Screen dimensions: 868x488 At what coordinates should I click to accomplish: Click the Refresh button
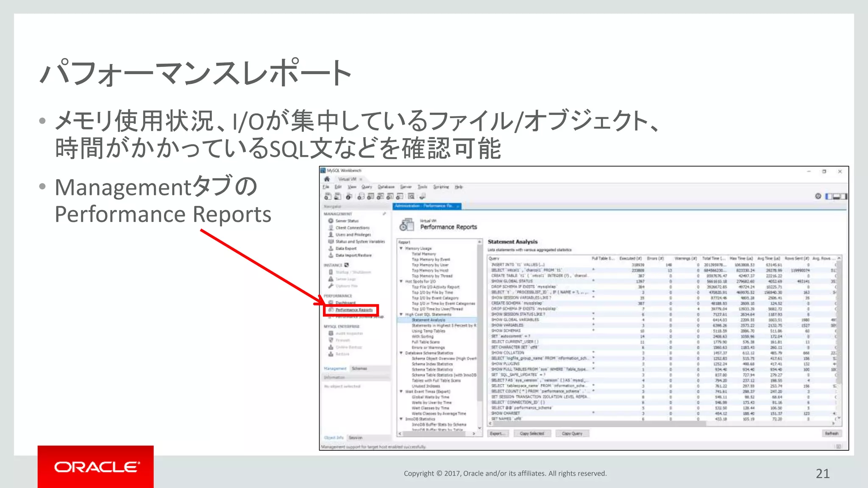coord(832,433)
